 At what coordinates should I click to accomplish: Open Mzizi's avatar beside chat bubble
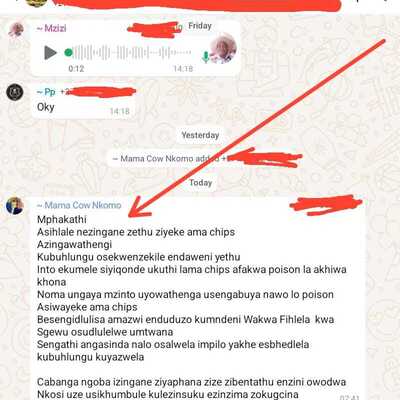16,29
